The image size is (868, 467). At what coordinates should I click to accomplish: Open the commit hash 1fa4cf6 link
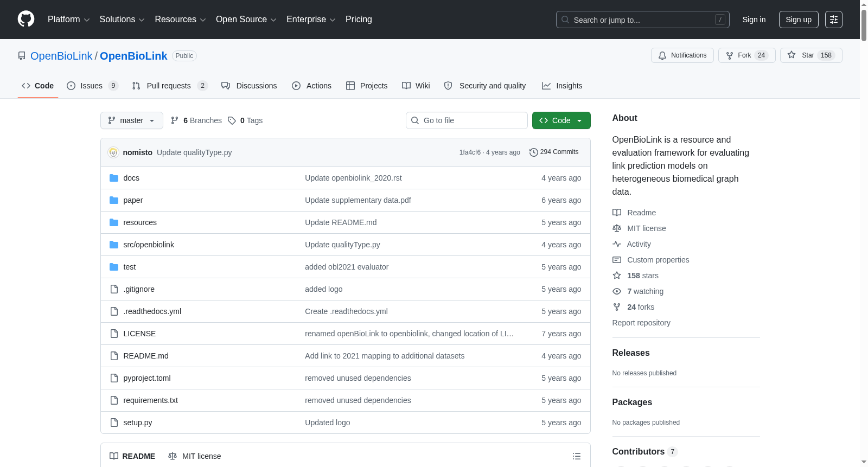tap(470, 152)
